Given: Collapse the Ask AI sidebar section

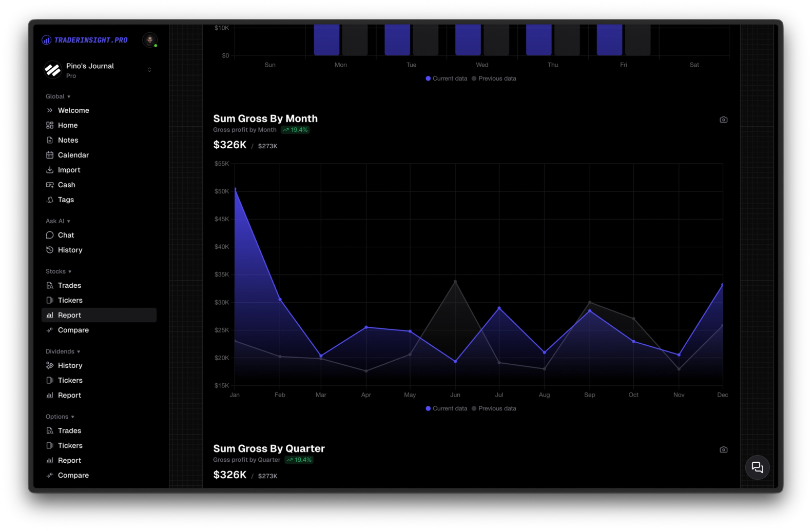Looking at the screenshot, I should pyautogui.click(x=58, y=221).
